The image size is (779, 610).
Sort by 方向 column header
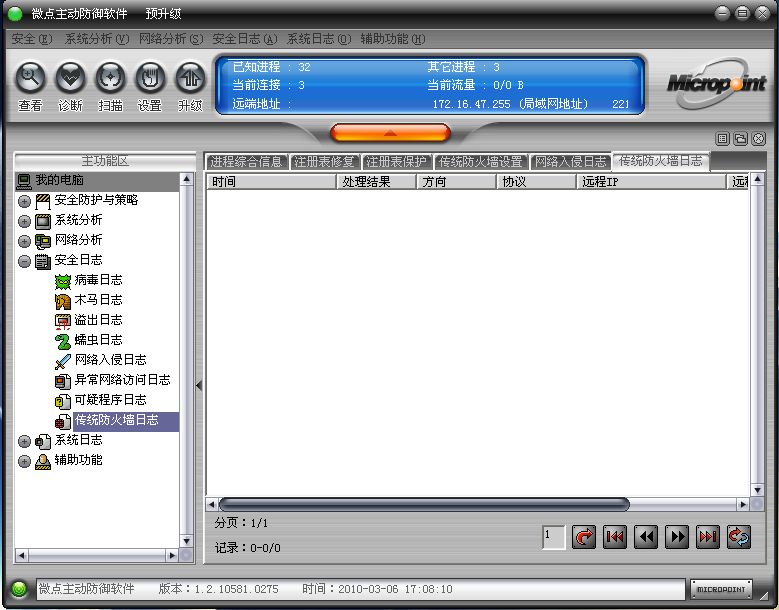tap(457, 182)
